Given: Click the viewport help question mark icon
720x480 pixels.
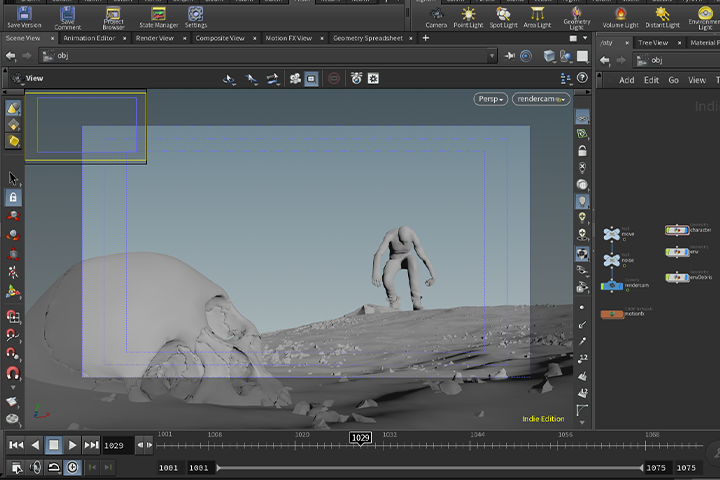Looking at the screenshot, I should tap(582, 78).
